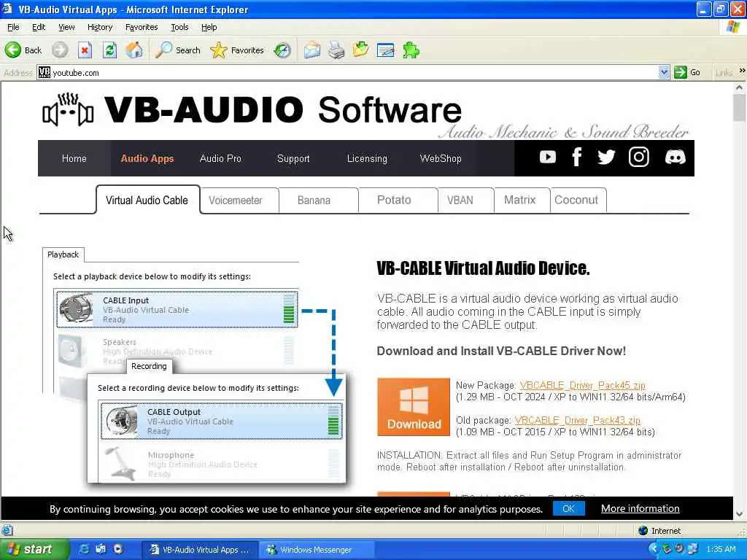Click the Go arrow button
747x560 pixels.
(x=687, y=72)
